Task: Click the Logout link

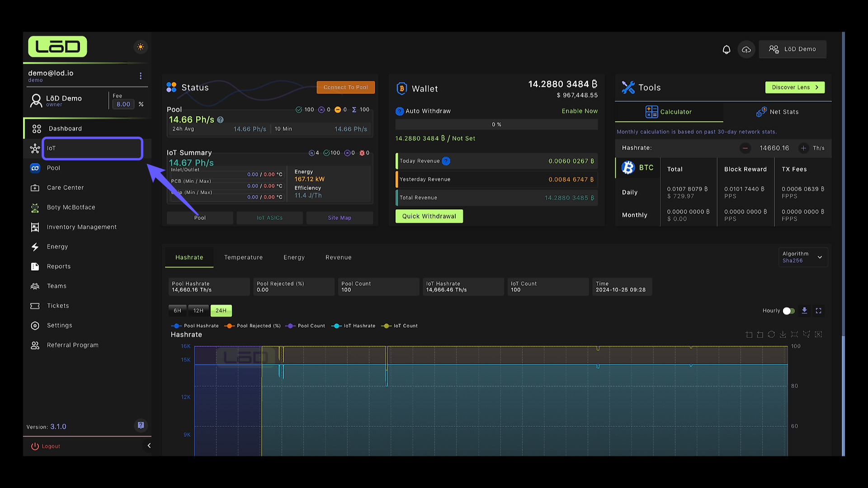Action: coord(46,446)
